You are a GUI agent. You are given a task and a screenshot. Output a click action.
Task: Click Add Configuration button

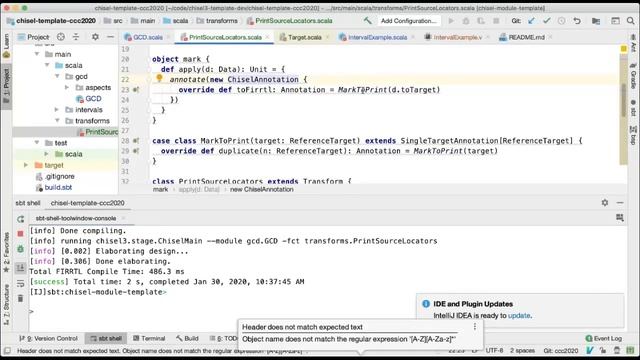click(409, 21)
